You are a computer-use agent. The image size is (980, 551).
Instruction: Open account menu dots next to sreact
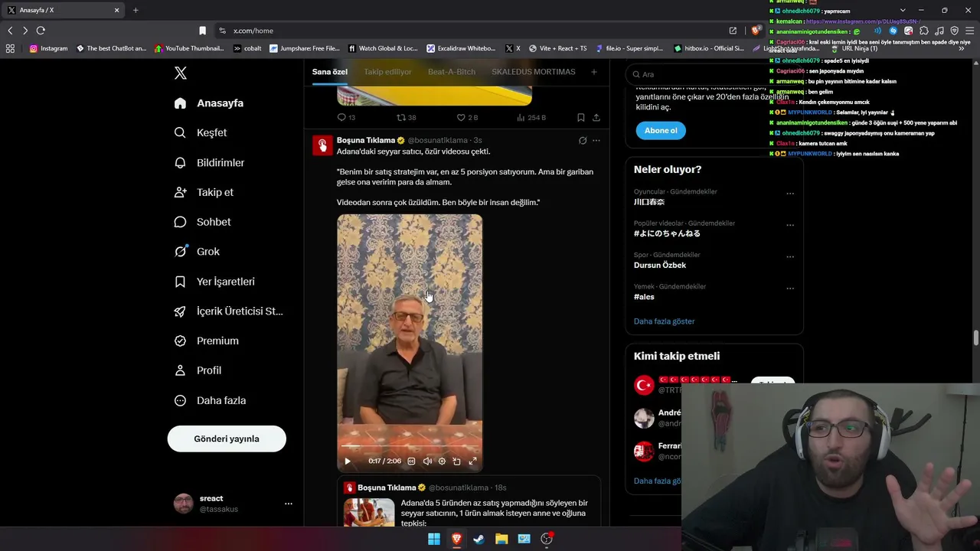[x=289, y=504]
